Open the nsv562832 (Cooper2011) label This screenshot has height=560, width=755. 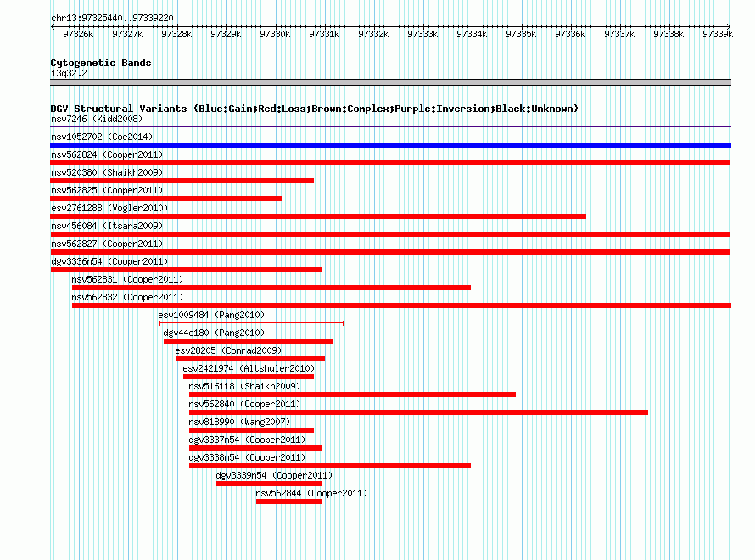click(x=127, y=297)
